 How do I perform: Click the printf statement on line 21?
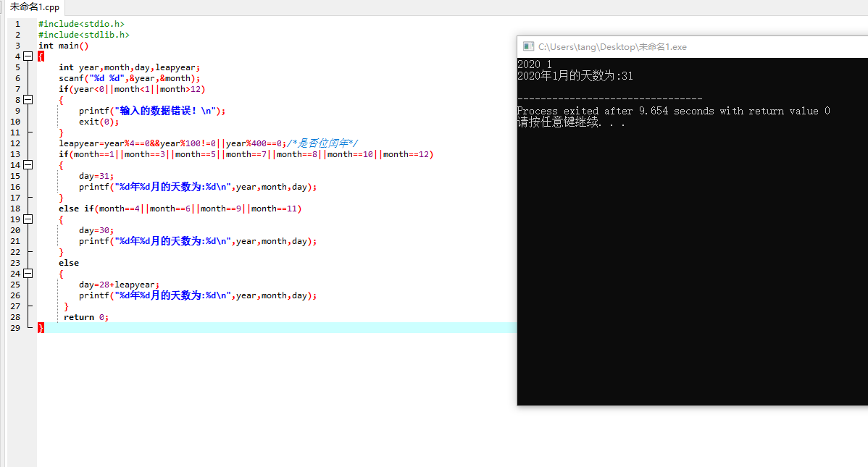(x=198, y=241)
